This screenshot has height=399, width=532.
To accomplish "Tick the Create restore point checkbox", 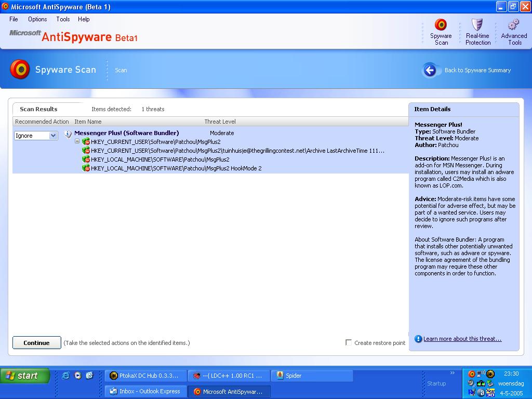I will [x=349, y=342].
